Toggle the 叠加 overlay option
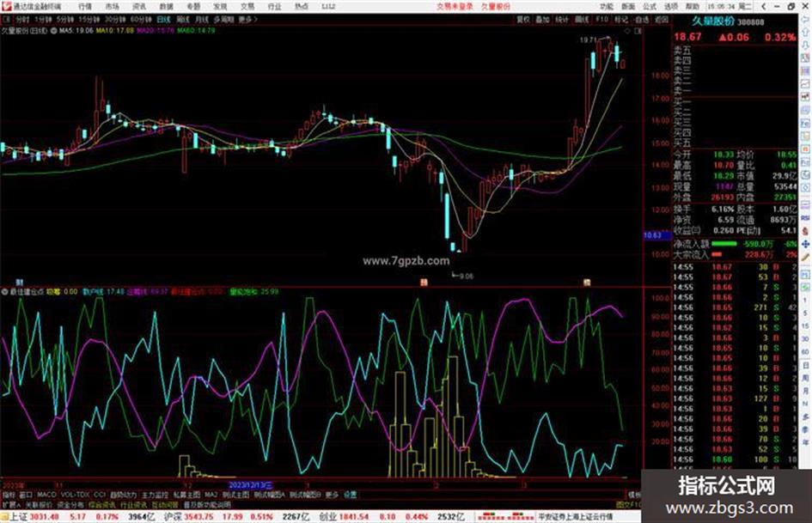Viewport: 812px width, 523px height. point(543,19)
